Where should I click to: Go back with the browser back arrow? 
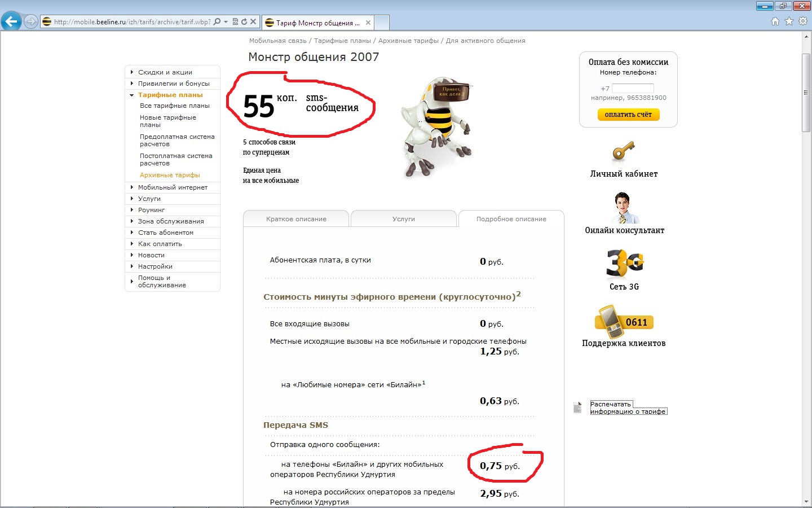tap(11, 21)
